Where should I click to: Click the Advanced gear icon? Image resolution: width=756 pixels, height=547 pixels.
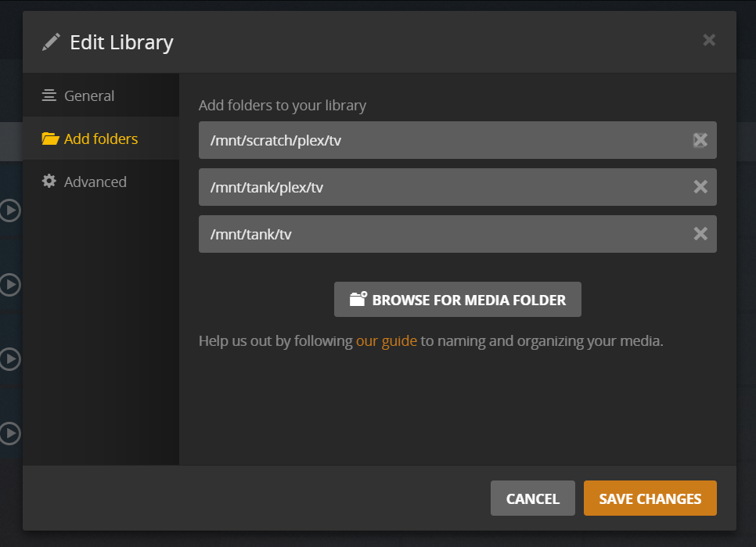[x=49, y=182]
